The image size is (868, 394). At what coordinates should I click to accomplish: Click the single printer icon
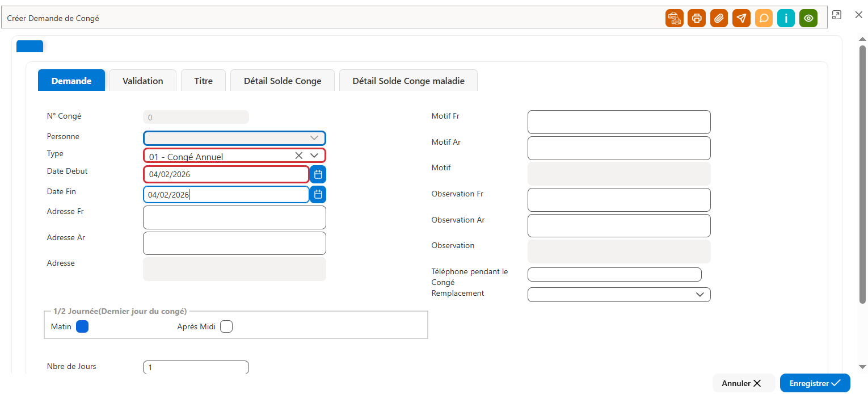(697, 18)
